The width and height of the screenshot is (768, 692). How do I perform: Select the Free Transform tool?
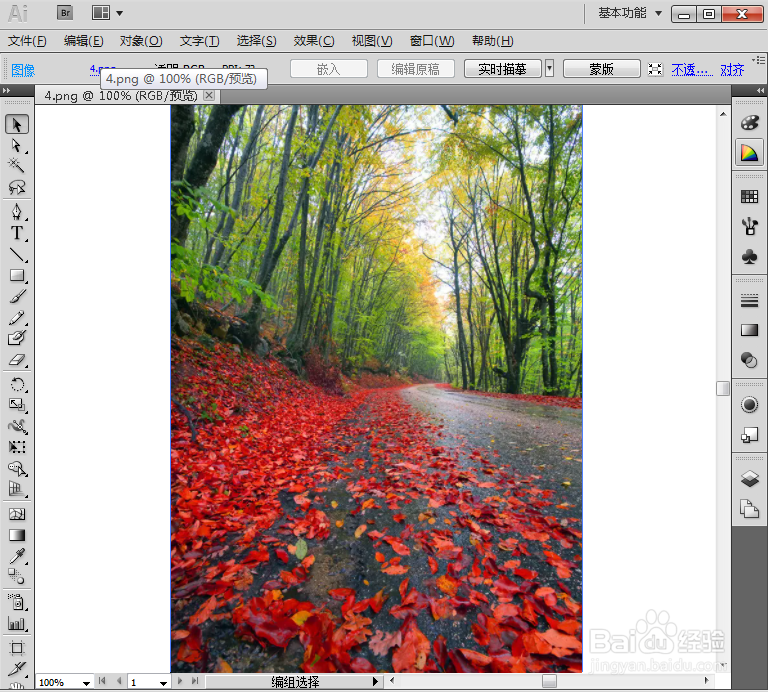[17, 447]
